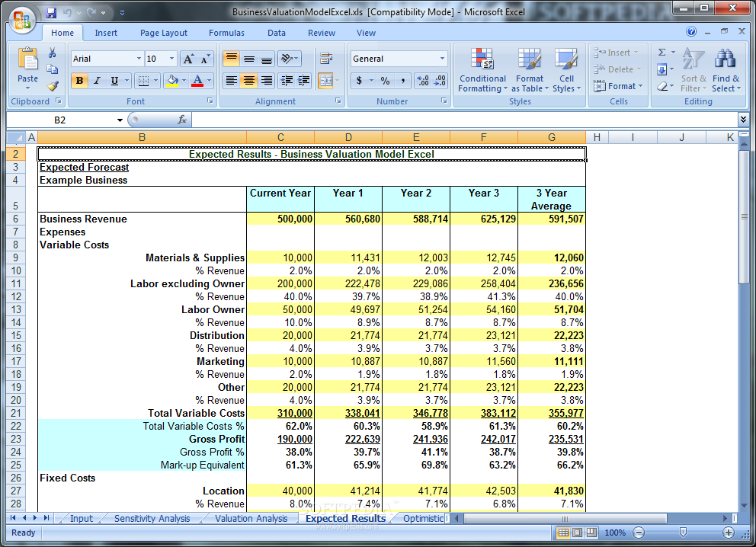The height and width of the screenshot is (547, 756).
Task: Increase font size with Grow Font icon
Action: tap(188, 59)
